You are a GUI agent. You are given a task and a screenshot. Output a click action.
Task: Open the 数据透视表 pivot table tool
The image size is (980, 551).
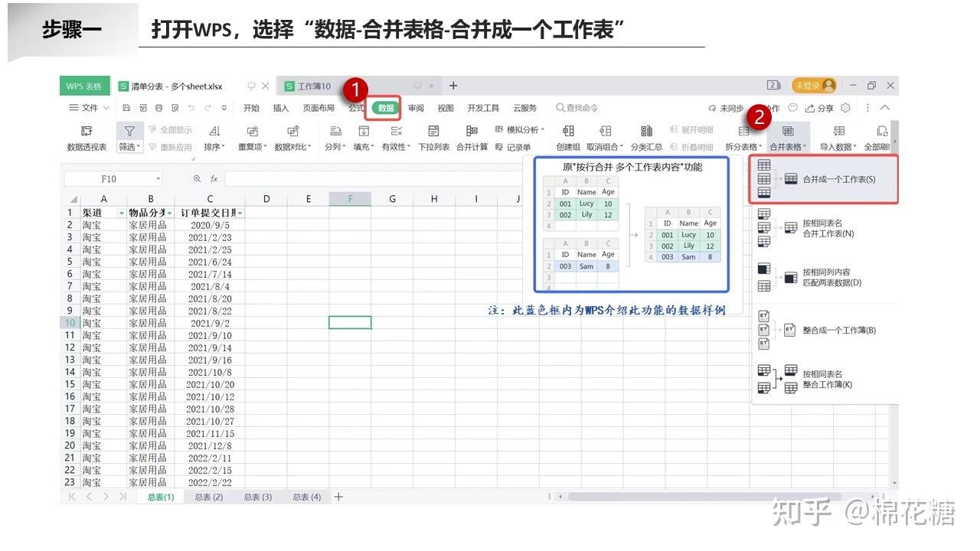tap(87, 138)
